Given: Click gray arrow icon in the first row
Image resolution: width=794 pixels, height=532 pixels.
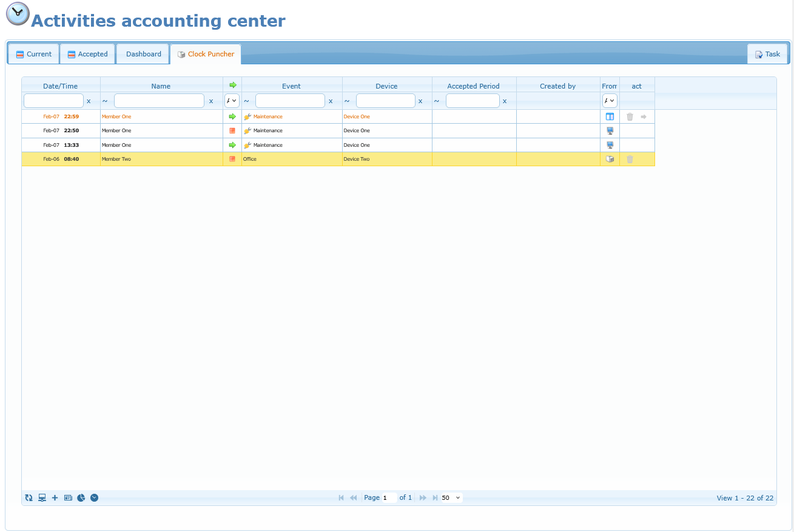Looking at the screenshot, I should [x=644, y=116].
